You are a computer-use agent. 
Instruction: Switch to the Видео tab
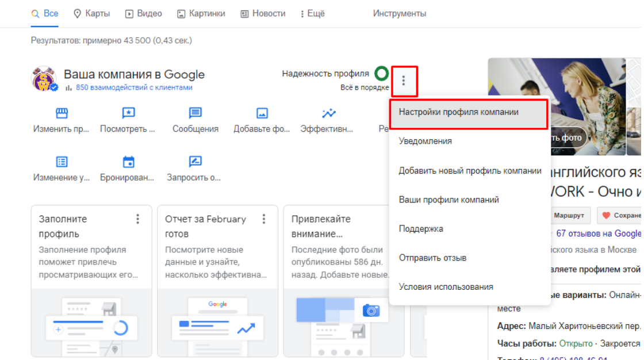(143, 14)
